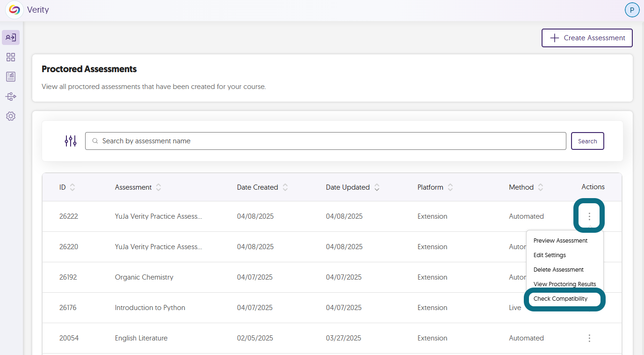Open the integrations sidebar icon

coord(11,96)
